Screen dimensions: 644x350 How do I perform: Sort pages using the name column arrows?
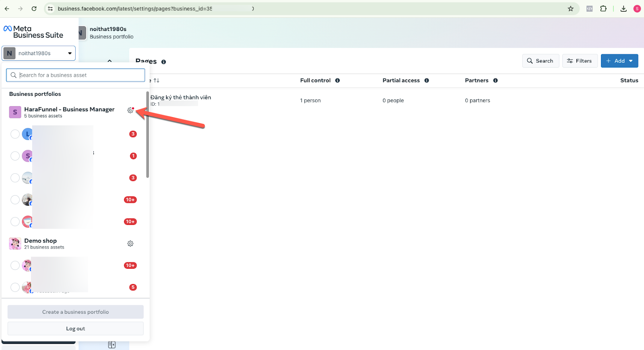tap(157, 80)
